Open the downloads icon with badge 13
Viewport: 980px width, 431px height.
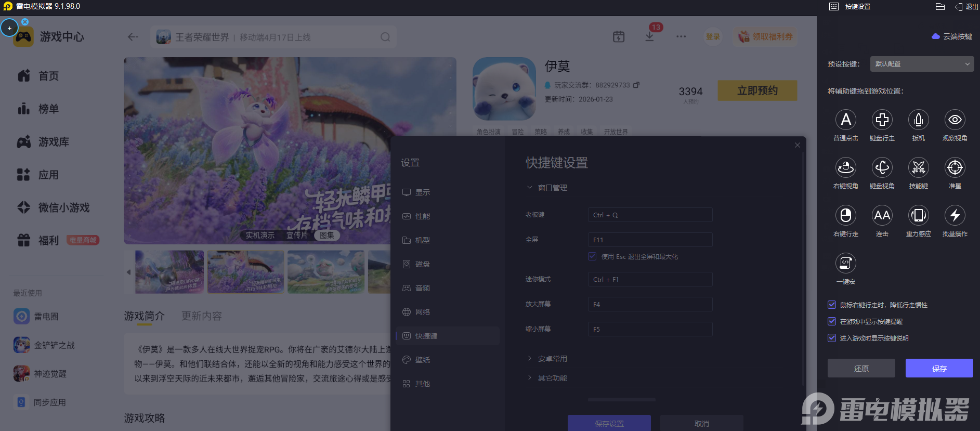tap(650, 36)
